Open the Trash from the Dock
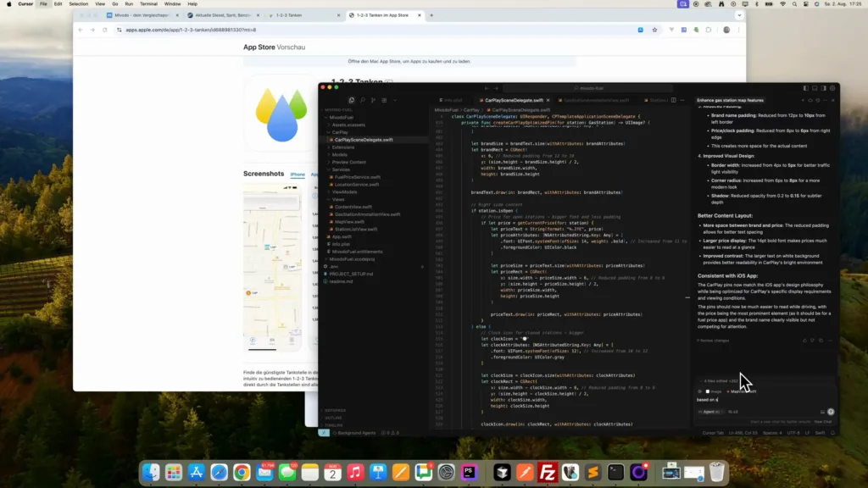This screenshot has height=488, width=868. [x=717, y=472]
